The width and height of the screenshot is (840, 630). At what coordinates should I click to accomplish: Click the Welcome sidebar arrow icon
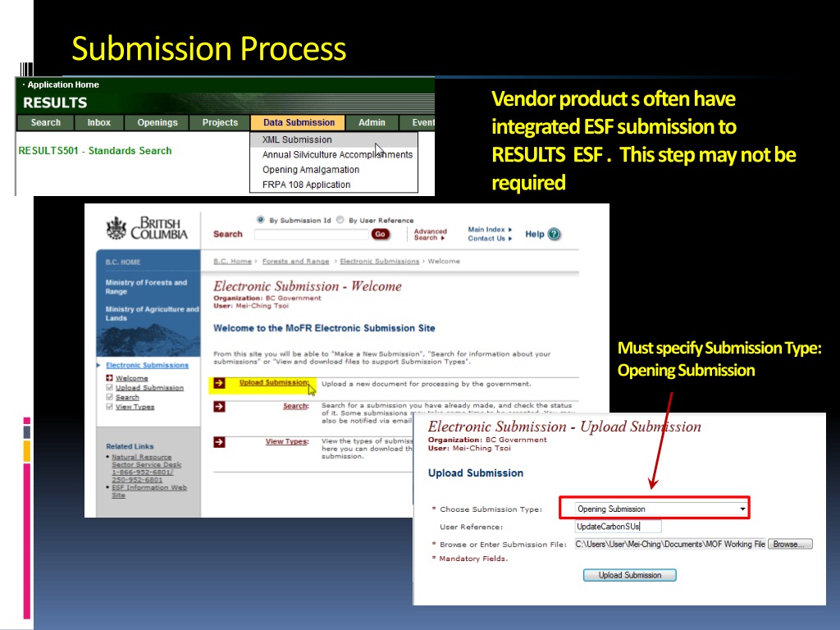(x=109, y=378)
